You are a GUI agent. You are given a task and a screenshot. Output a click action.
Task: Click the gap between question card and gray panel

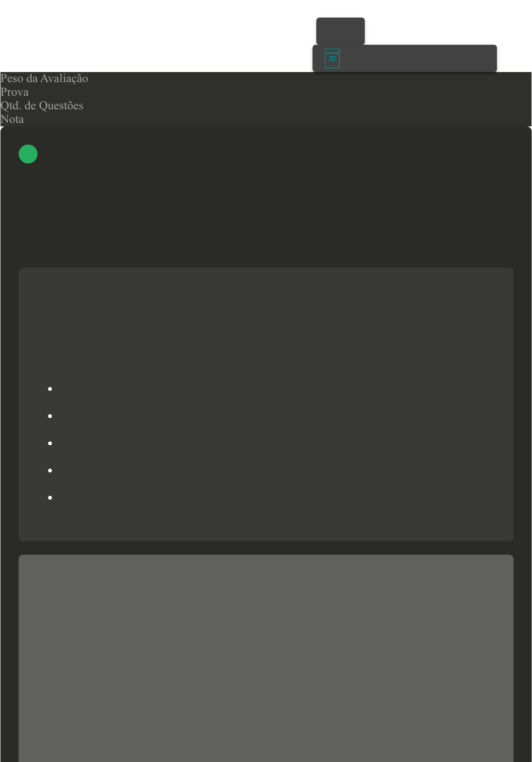tap(266, 548)
